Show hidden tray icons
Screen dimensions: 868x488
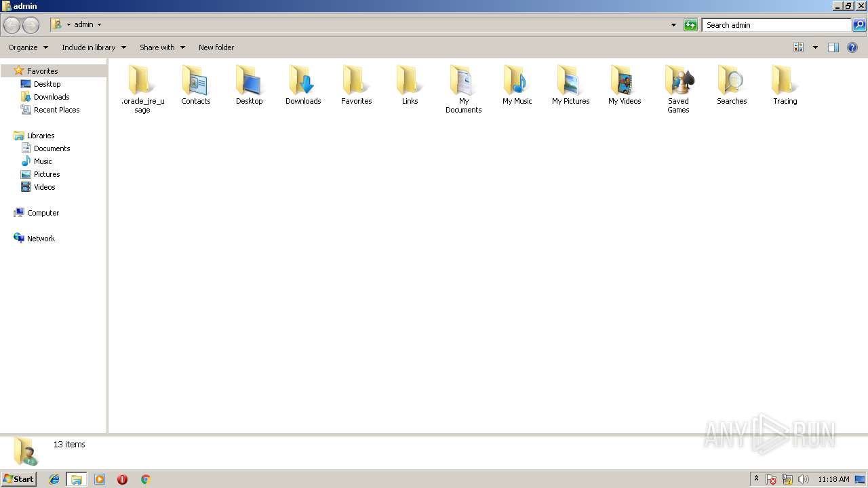pos(756,479)
